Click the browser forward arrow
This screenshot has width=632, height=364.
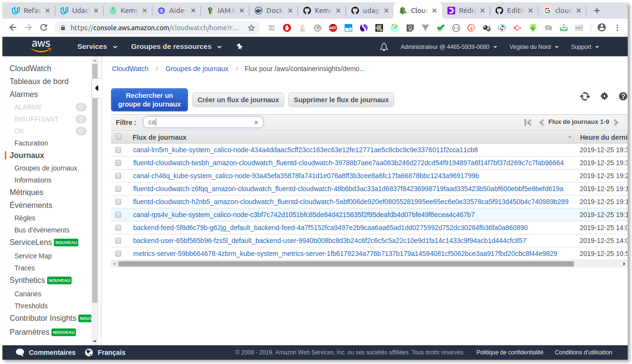tap(28, 28)
